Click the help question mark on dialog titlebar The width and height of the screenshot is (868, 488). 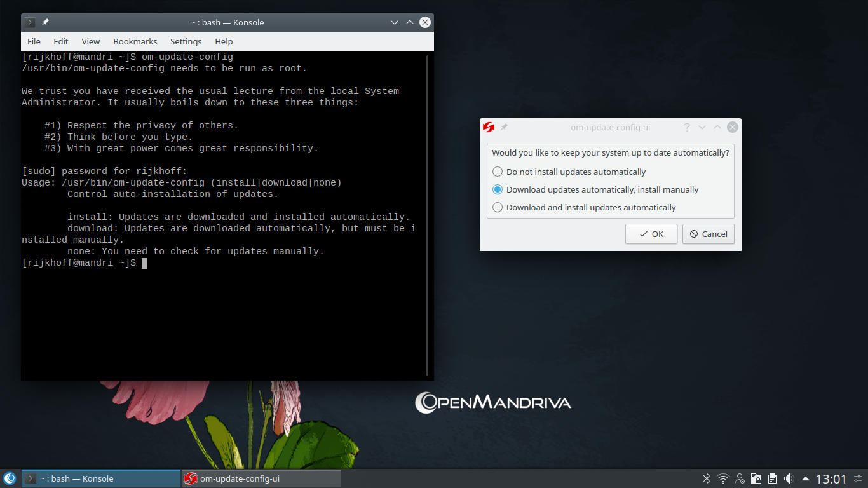point(686,127)
